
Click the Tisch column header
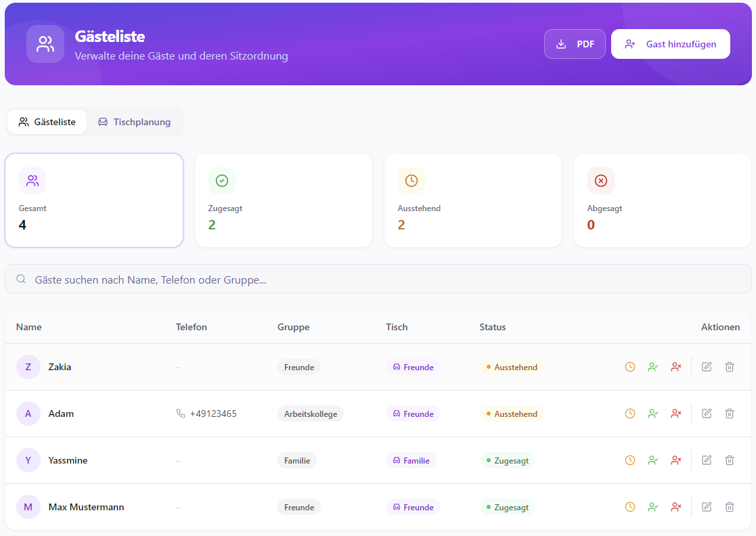pyautogui.click(x=397, y=327)
